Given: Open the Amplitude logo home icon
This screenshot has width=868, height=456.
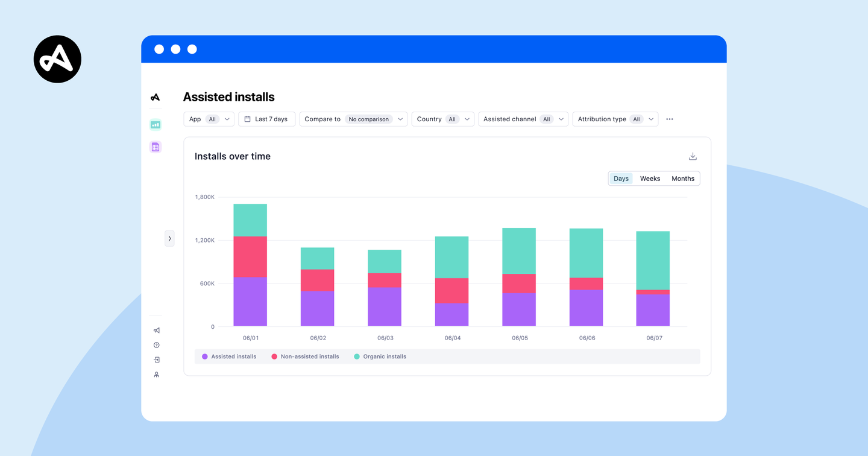Looking at the screenshot, I should pyautogui.click(x=155, y=96).
